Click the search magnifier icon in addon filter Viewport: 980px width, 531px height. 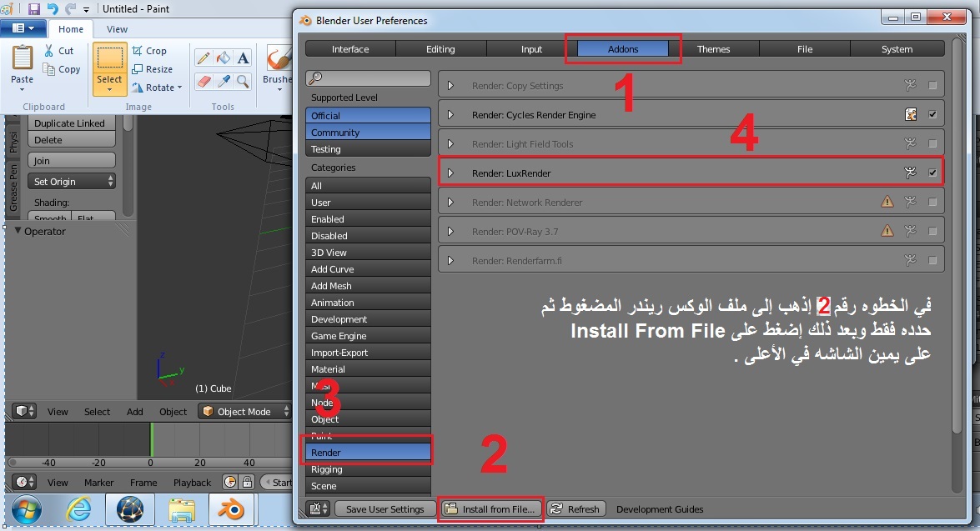[315, 78]
